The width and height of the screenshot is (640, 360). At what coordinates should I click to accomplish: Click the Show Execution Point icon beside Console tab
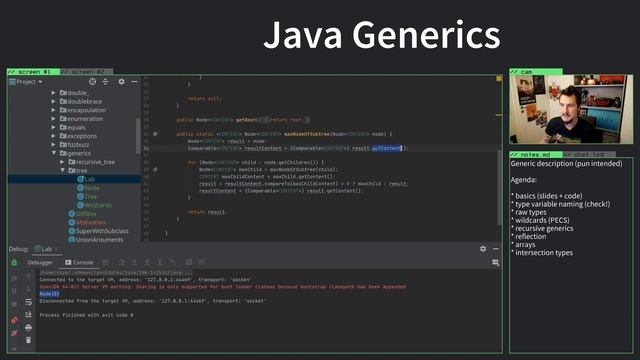(x=106, y=262)
